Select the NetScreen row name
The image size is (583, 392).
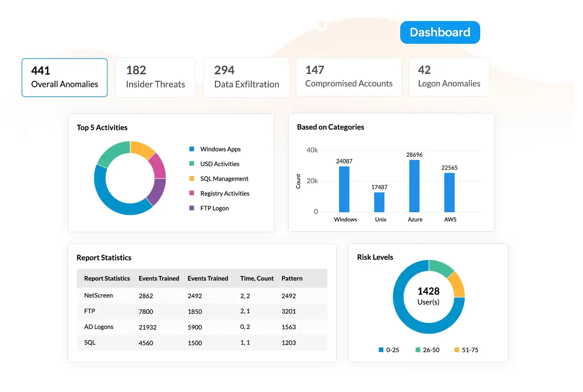coord(98,295)
